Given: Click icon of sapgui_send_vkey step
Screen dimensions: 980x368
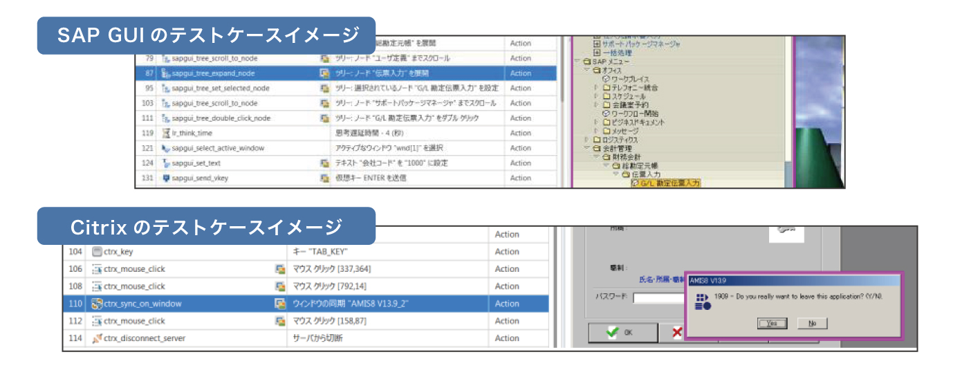Looking at the screenshot, I should pos(166,178).
